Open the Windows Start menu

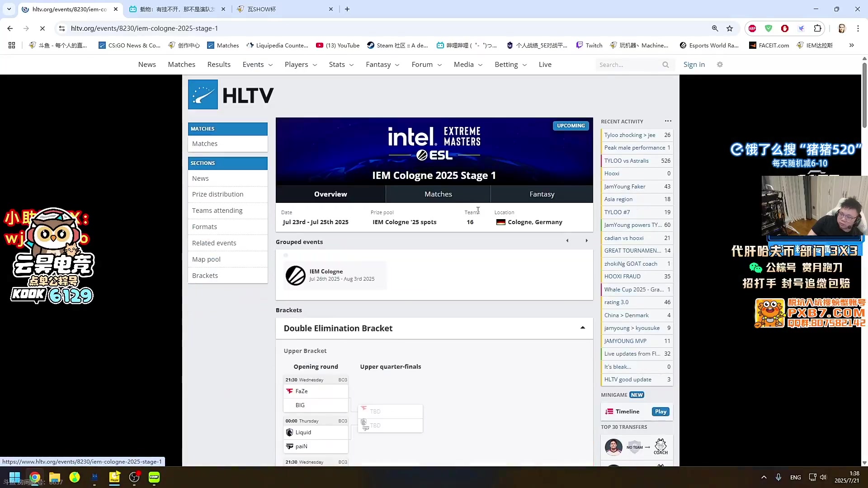pos(14,477)
